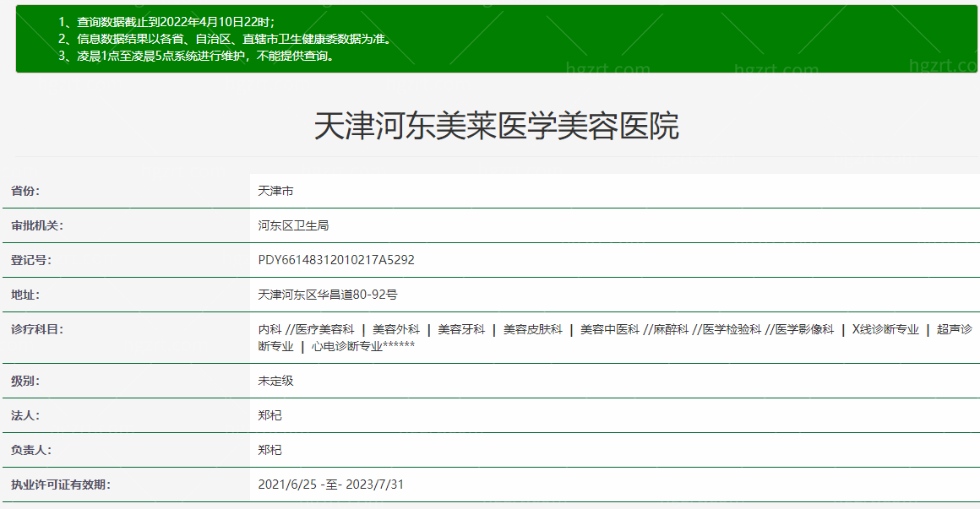Click the 未定级 level value
Viewport: 980px width, 509px height.
(275, 381)
